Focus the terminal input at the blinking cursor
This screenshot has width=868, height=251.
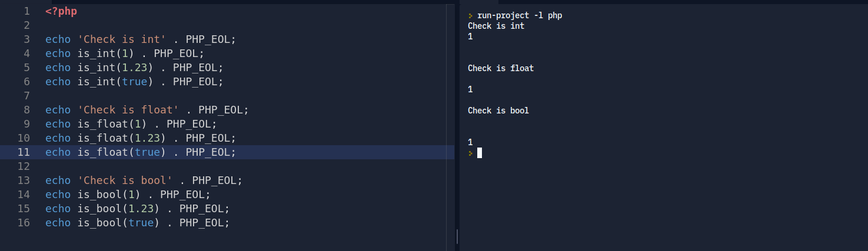[x=480, y=153]
